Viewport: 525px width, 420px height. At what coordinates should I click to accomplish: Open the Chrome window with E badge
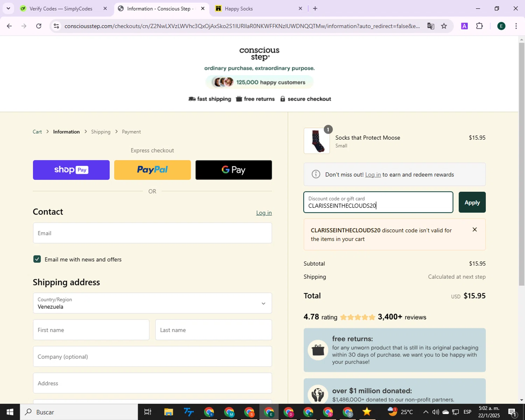269,412
